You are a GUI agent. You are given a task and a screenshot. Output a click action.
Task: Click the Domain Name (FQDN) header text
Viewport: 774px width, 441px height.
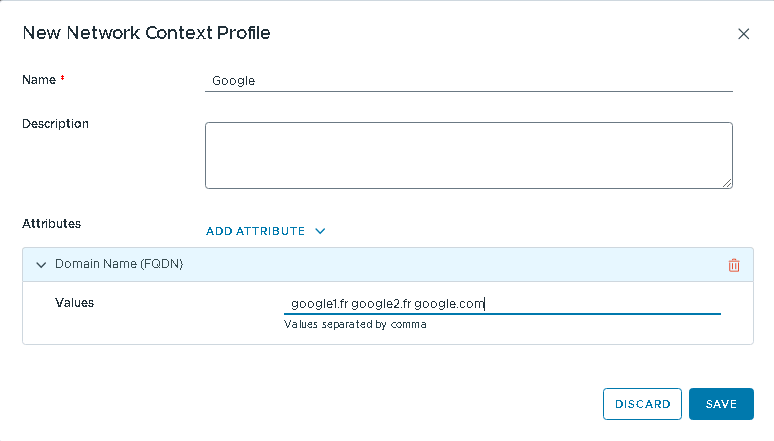click(x=118, y=264)
